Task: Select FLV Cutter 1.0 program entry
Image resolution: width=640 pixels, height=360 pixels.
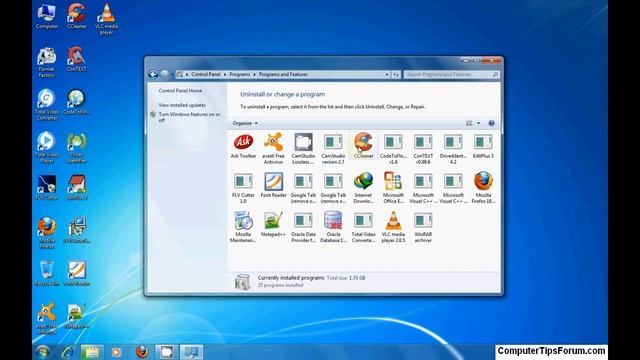Action: coord(243,188)
